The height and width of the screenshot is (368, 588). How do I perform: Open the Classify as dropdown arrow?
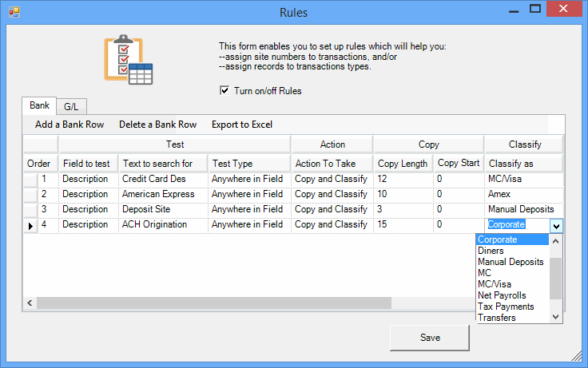556,226
